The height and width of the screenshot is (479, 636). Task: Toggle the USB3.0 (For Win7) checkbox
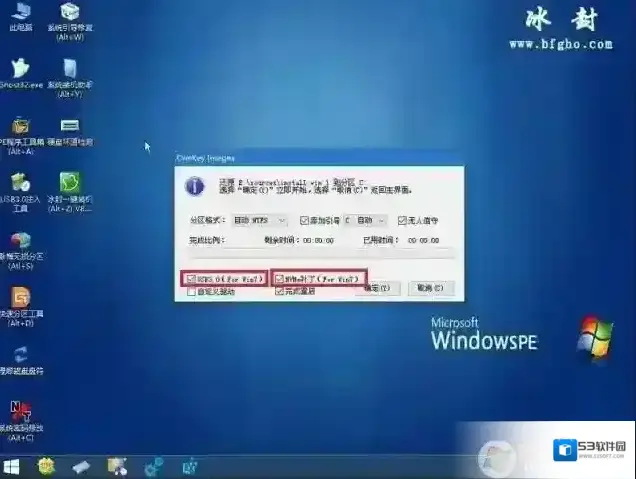point(192,278)
